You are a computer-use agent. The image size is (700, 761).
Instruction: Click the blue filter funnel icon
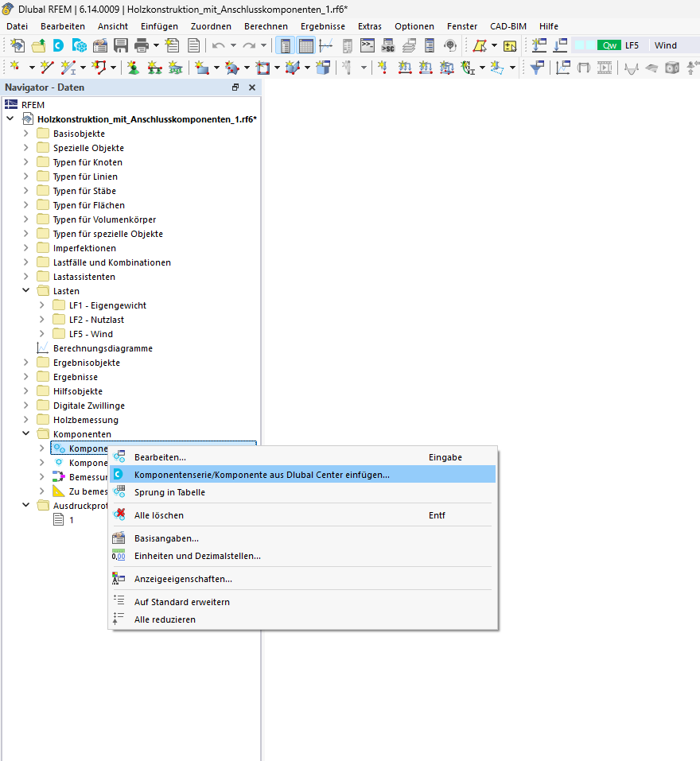click(x=537, y=67)
